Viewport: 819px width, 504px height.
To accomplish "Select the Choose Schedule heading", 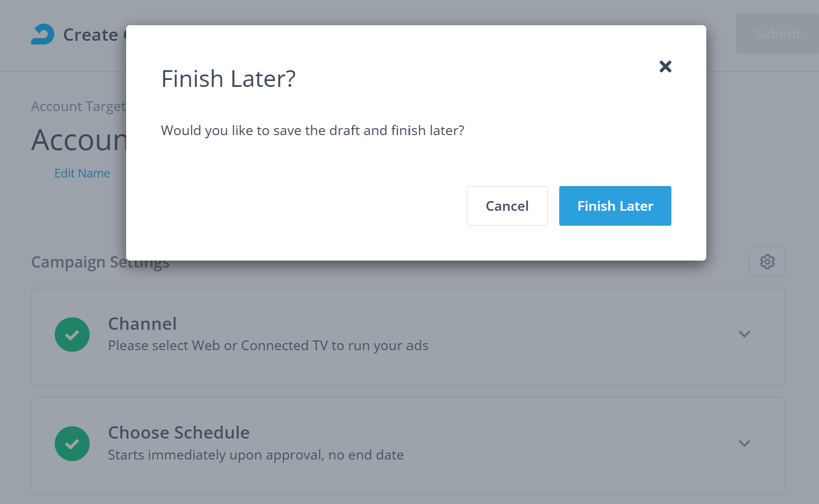I will pos(179,433).
